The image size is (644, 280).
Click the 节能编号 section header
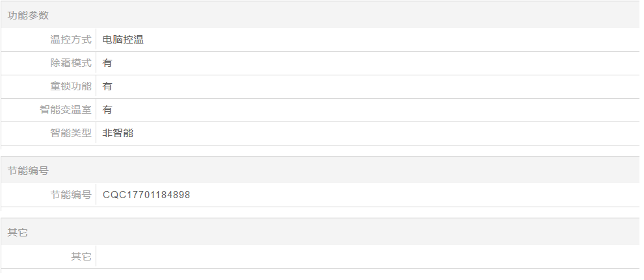click(28, 171)
